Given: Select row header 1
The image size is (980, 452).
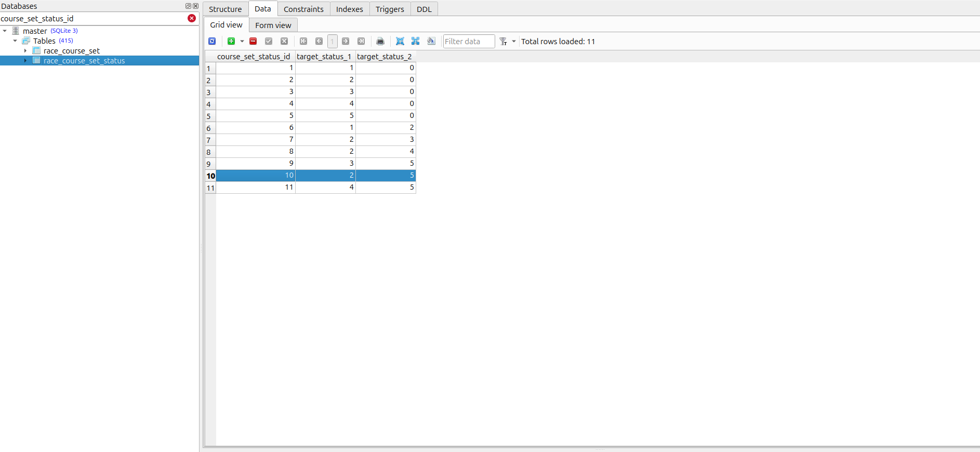Looking at the screenshot, I should coord(210,68).
